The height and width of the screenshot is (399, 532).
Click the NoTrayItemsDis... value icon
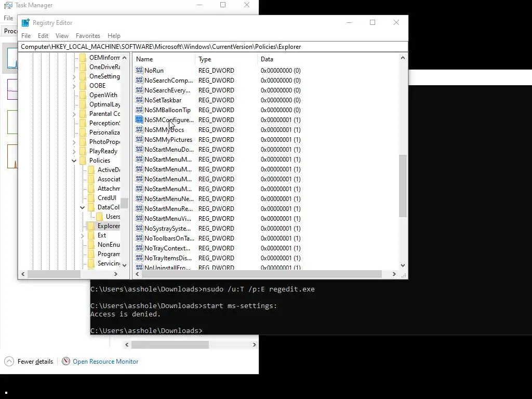click(139, 258)
